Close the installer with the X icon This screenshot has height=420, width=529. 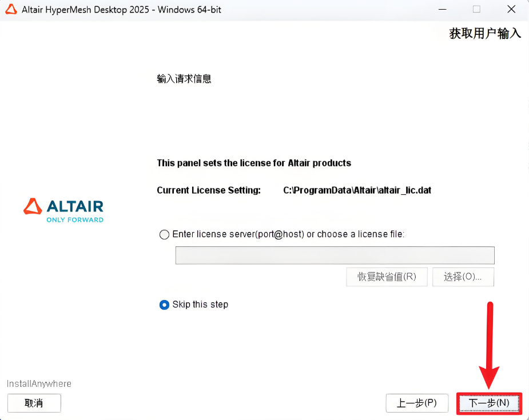[511, 10]
